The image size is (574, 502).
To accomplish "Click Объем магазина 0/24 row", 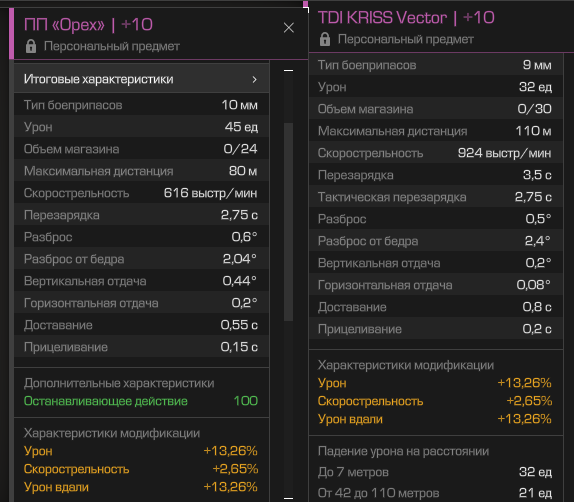I will coord(141,149).
